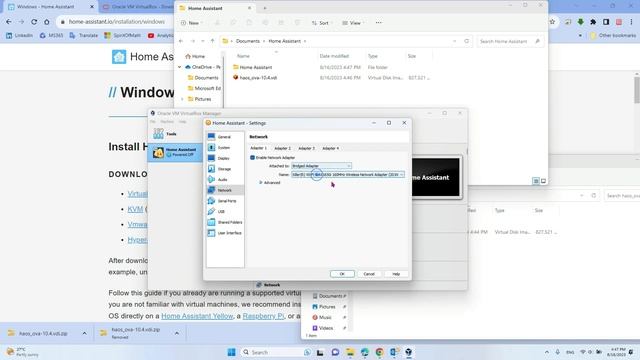Select the Storage settings category
This screenshot has width=640, height=360.
[x=225, y=169]
